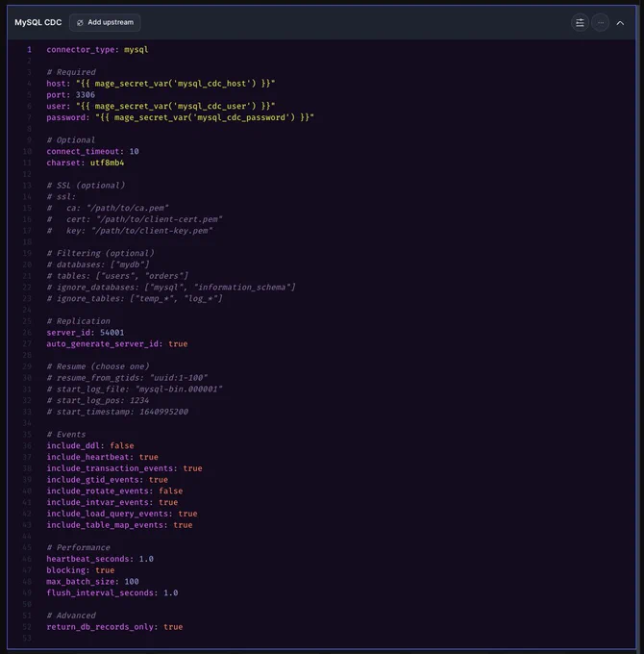Click the '# Events' comment
Image resolution: width=644 pixels, height=654 pixels.
click(66, 434)
